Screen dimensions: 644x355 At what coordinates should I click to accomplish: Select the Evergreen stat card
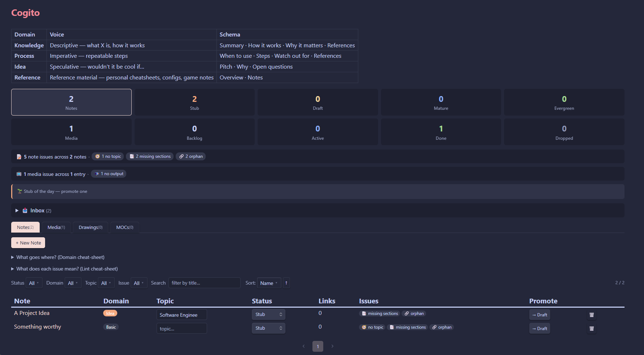click(564, 102)
